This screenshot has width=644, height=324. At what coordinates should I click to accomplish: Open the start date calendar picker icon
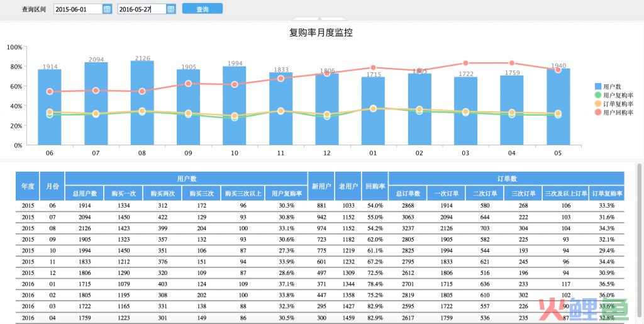pyautogui.click(x=107, y=9)
